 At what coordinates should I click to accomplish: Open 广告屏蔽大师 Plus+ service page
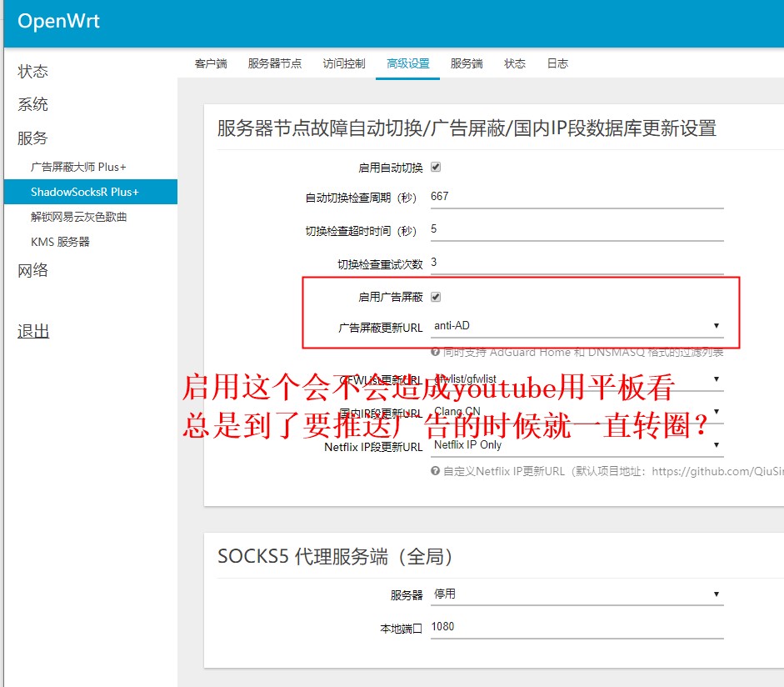point(77,166)
